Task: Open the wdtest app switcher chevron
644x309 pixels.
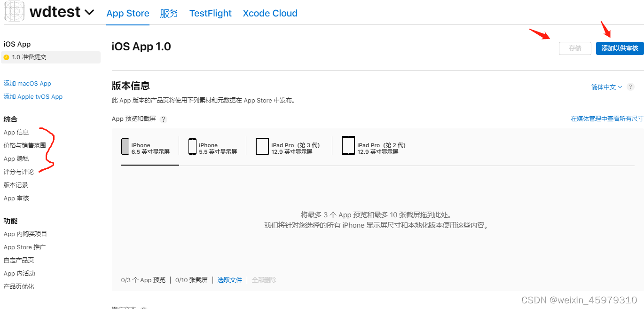Action: [x=89, y=13]
